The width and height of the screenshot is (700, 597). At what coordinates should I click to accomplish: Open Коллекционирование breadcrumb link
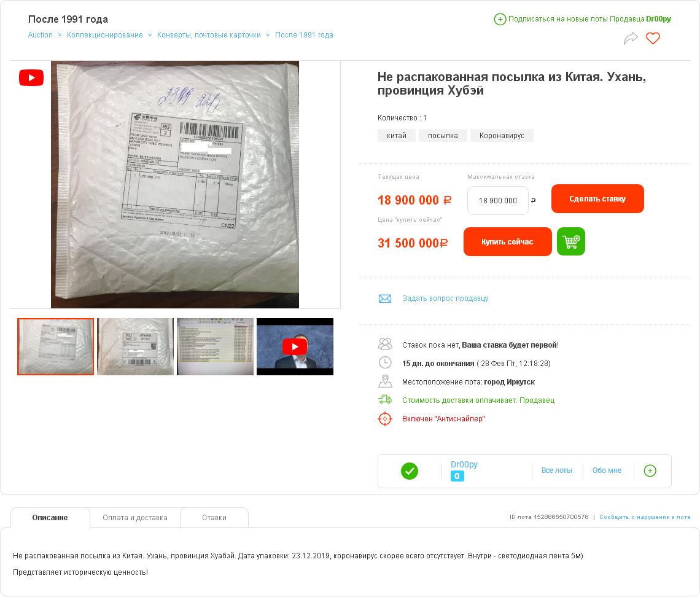[105, 35]
